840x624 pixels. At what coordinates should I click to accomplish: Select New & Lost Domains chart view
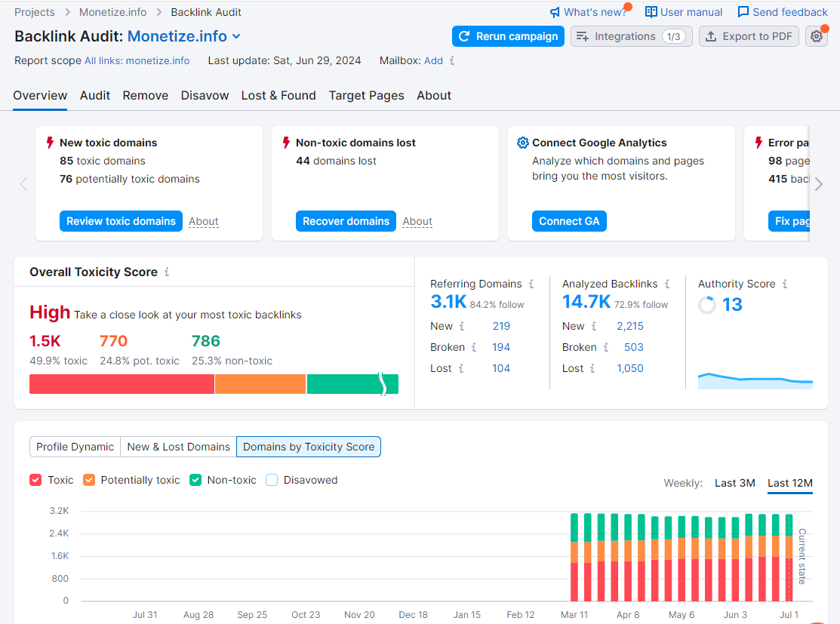[178, 447]
